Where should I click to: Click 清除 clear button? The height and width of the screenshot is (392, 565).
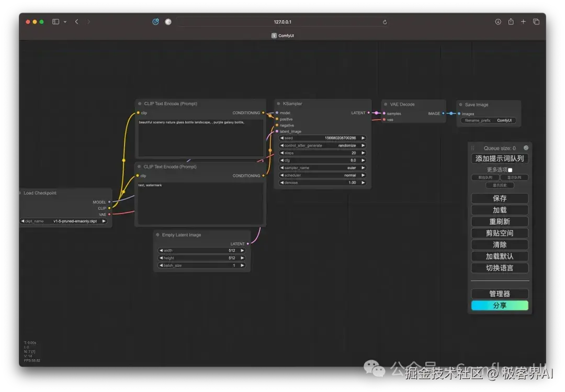tap(500, 244)
